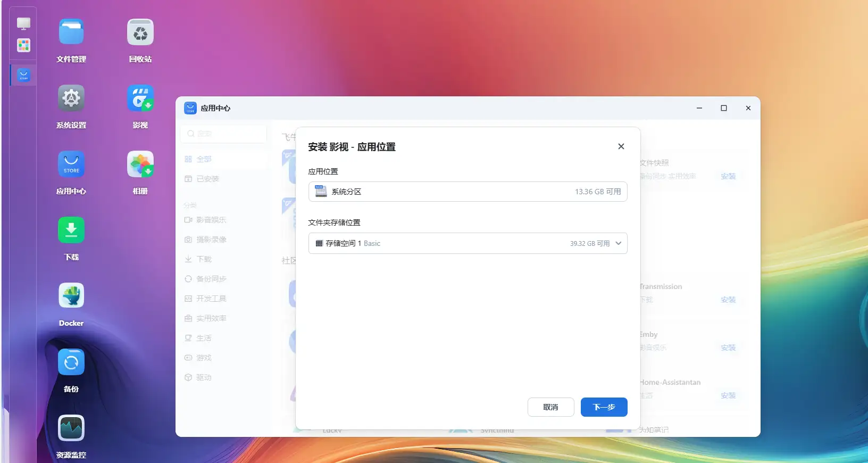Click the system partition drive icon
The width and height of the screenshot is (868, 463).
[321, 192]
